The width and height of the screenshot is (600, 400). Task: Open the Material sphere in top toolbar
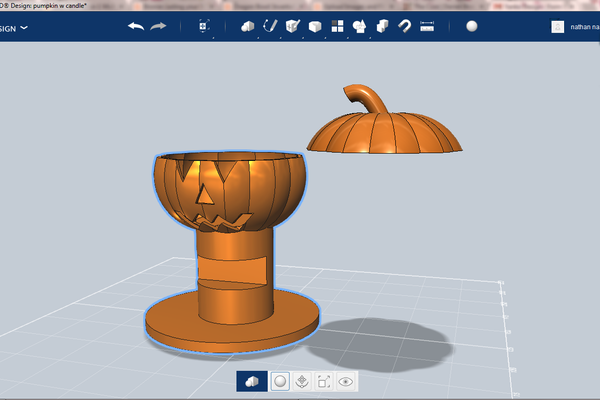(x=472, y=27)
